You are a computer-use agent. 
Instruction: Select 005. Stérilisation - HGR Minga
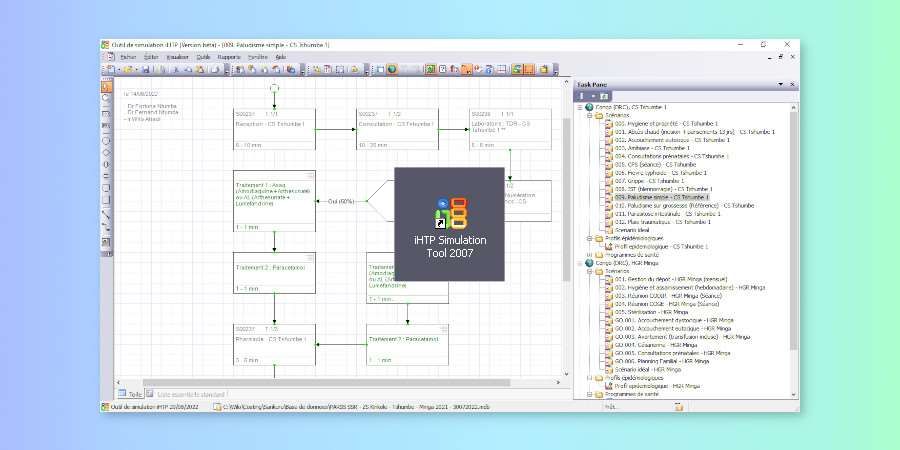coord(651,312)
